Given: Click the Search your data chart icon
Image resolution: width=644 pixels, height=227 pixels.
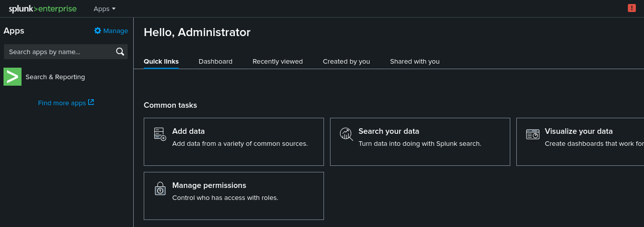Looking at the screenshot, I should click(347, 134).
